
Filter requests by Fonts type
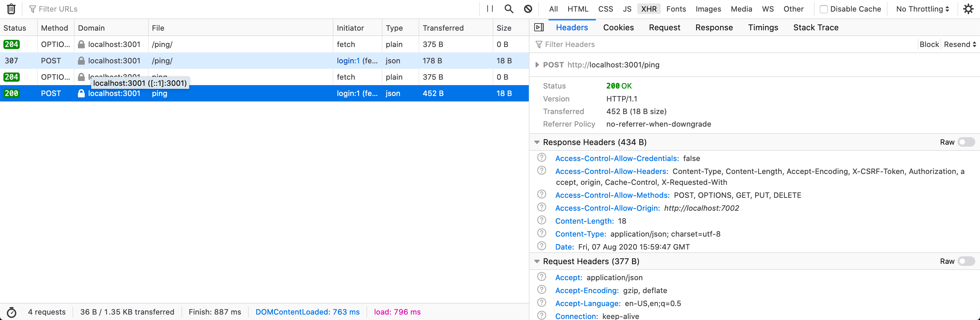click(x=676, y=9)
